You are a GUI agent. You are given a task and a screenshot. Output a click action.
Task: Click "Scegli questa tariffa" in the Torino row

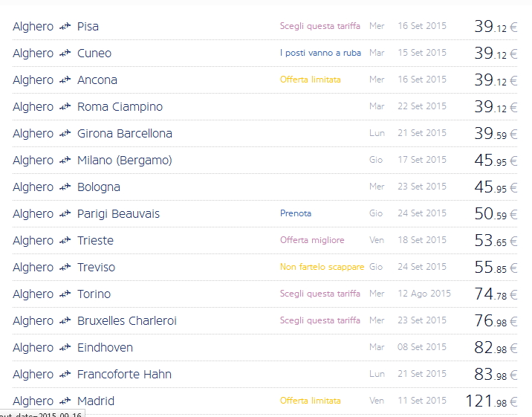319,294
